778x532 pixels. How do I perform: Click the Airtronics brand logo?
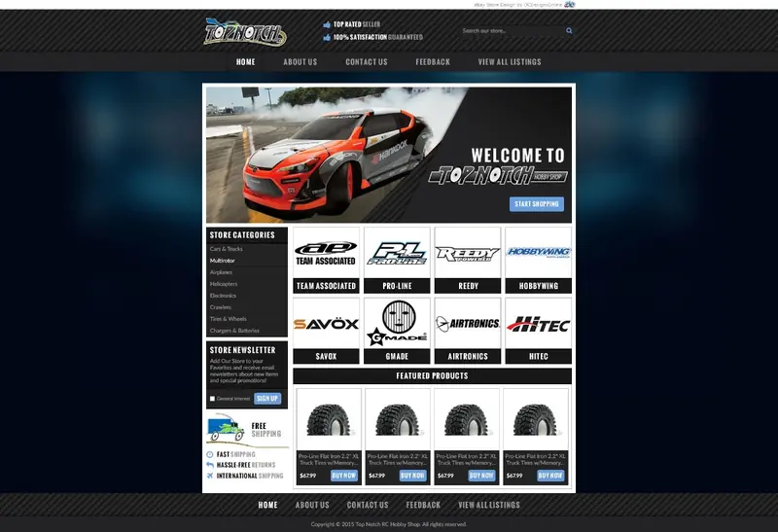pos(468,324)
